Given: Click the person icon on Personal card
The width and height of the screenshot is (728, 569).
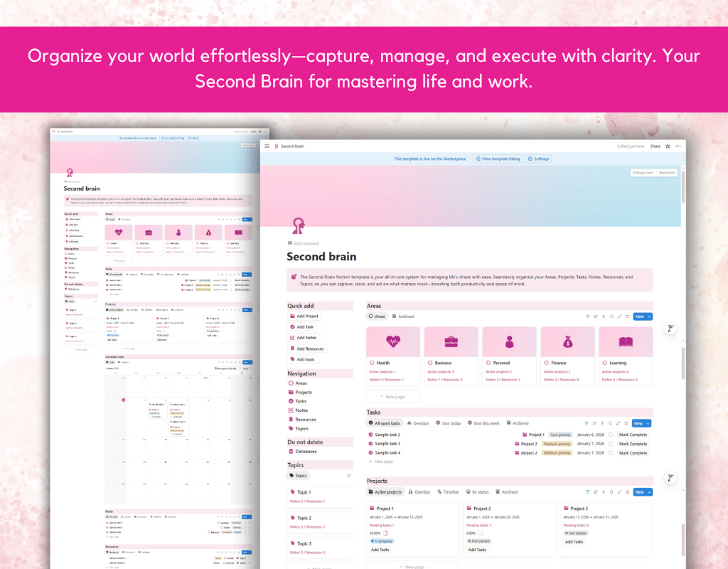Looking at the screenshot, I should [x=509, y=342].
